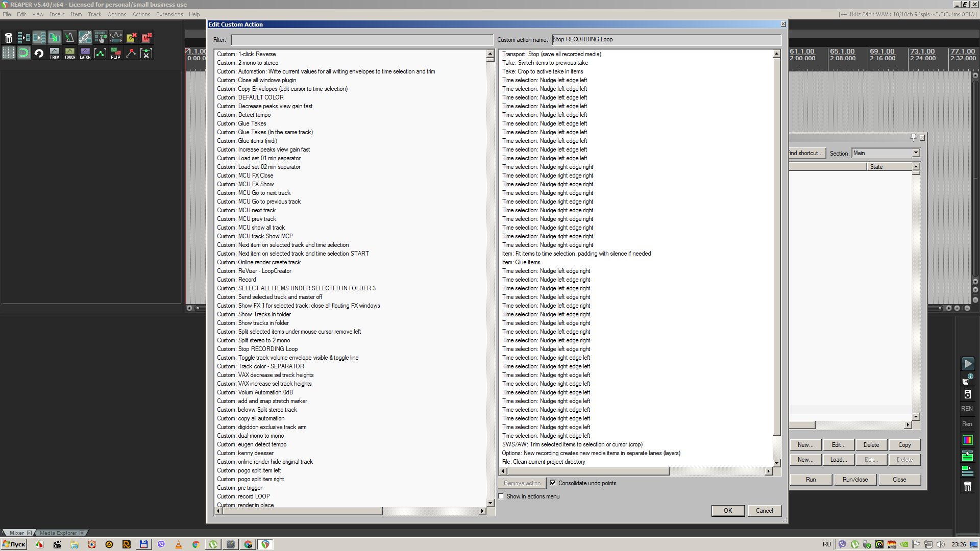The image size is (980, 551).
Task: Open the Actions menu
Action: [x=141, y=14]
